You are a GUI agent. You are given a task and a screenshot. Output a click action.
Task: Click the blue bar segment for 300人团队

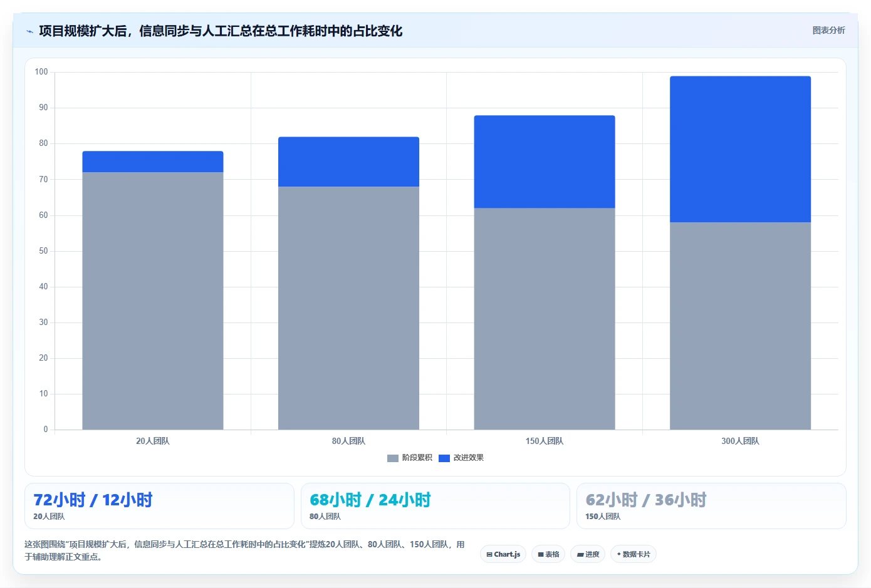point(740,149)
